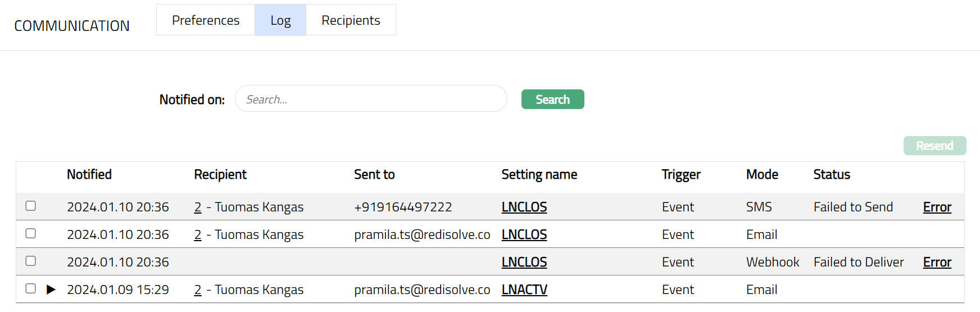Viewport: 980px width, 312px height.
Task: Open the Preferences tab
Action: click(206, 20)
